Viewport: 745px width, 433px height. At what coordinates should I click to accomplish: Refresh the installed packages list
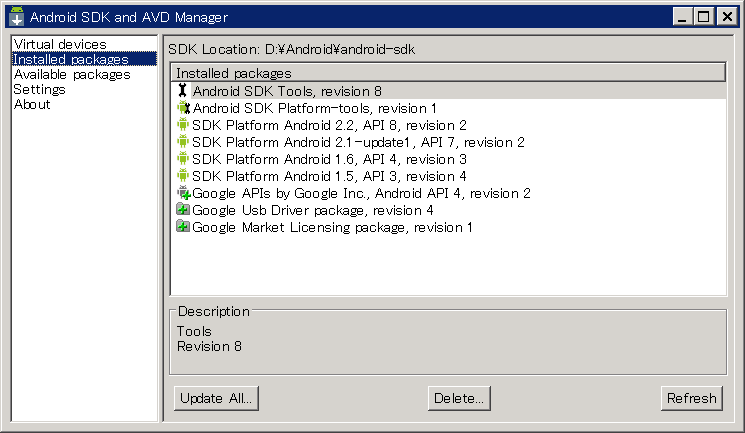[691, 398]
